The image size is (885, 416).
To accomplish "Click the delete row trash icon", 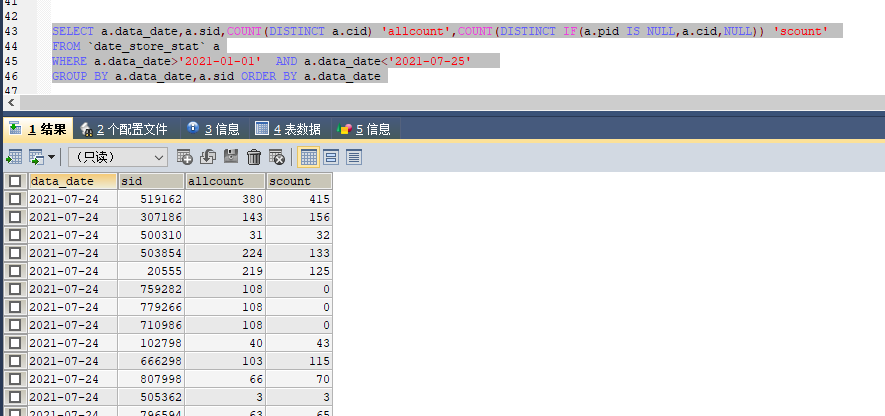I will tap(254, 157).
